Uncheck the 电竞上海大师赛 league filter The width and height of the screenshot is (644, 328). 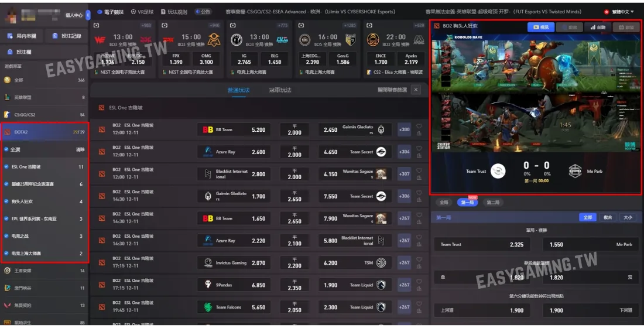pos(6,253)
